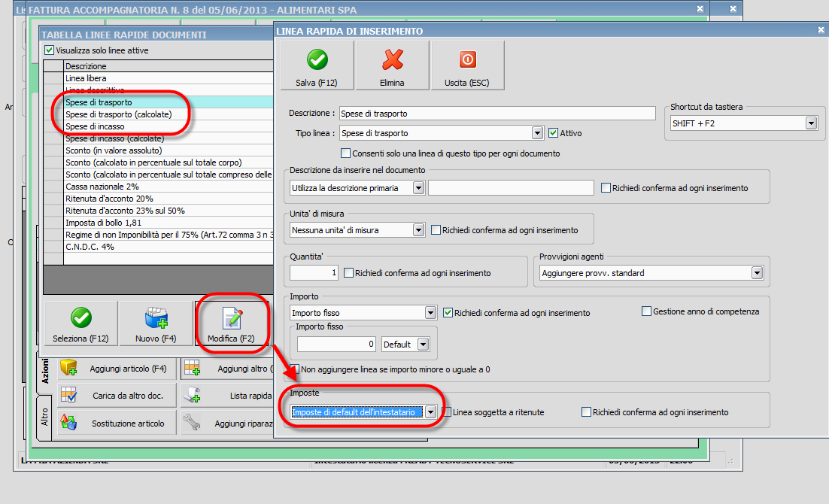Viewport: 829px width, 504px height.
Task: Check Non aggiungere linea se importo minore
Action: point(295,369)
